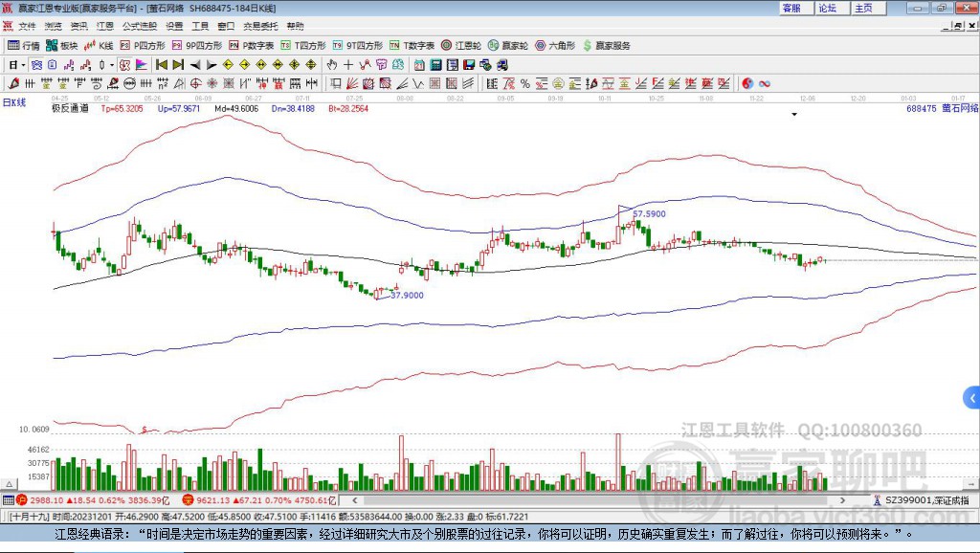Open the 公式选股 menu
The height and width of the screenshot is (553, 980).
pos(140,26)
